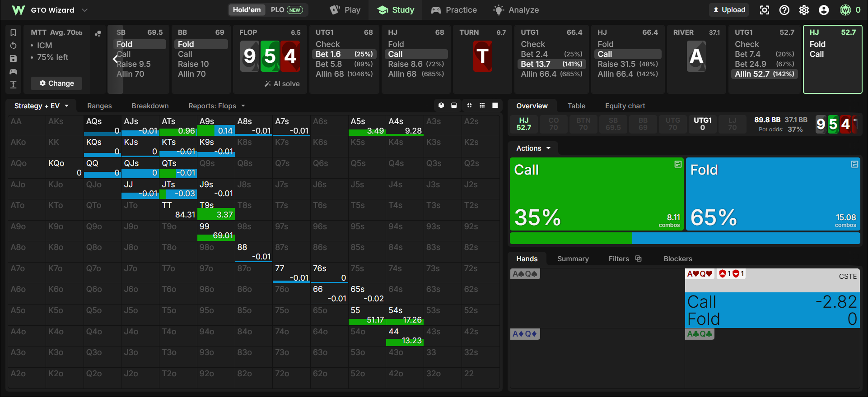Open the Reports: Flops dropdown
This screenshot has height=397, width=868.
(x=217, y=106)
